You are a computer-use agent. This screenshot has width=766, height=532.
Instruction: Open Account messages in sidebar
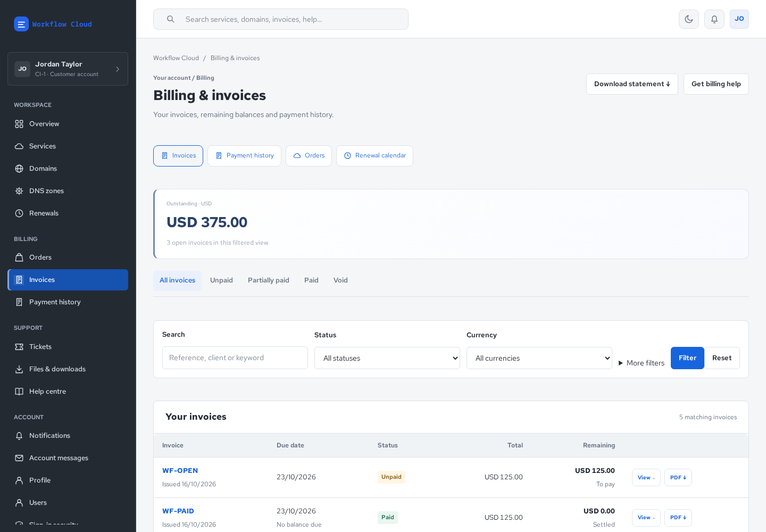(x=68, y=458)
